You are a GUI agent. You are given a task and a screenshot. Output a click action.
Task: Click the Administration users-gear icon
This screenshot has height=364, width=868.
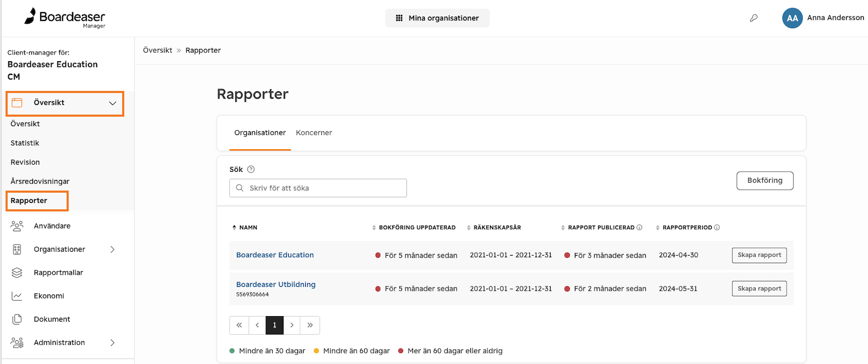tap(17, 343)
